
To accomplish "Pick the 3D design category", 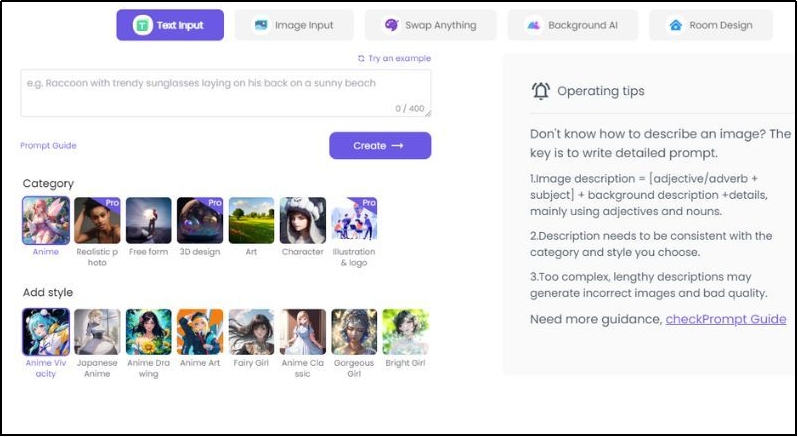I will point(200,220).
